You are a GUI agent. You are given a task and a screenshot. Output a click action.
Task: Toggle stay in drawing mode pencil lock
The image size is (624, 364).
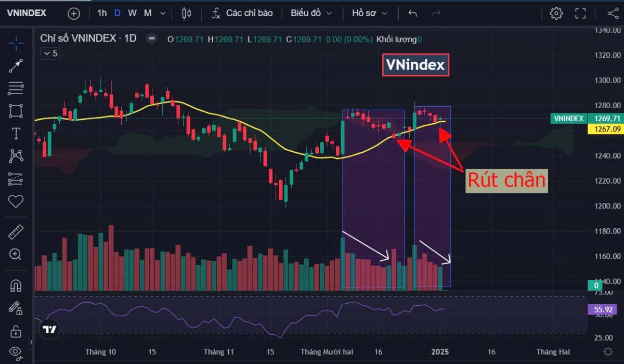click(16, 308)
